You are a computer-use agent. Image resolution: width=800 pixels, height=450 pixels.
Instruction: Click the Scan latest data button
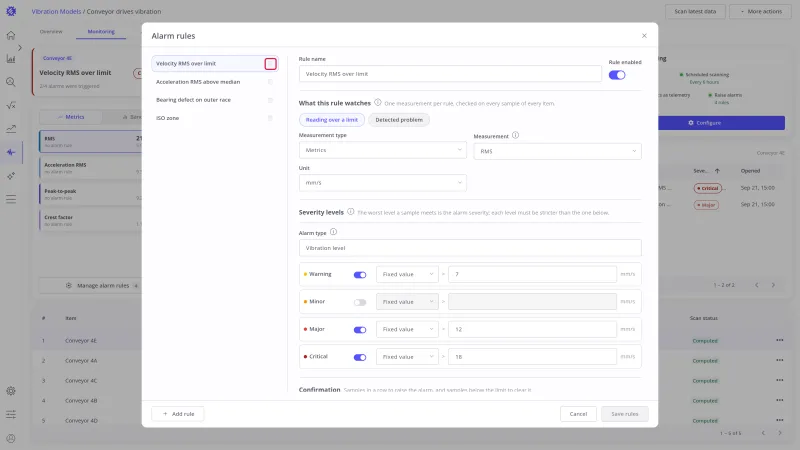(695, 11)
